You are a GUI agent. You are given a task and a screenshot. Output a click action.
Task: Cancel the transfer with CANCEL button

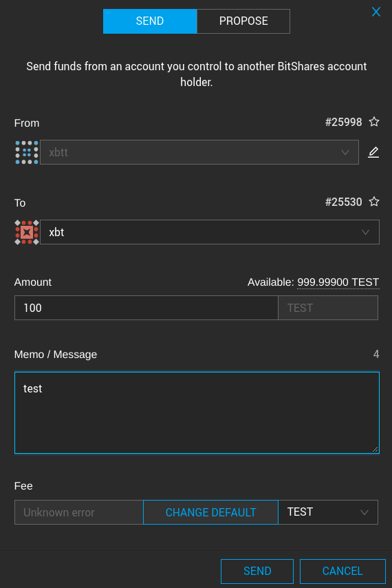342,571
